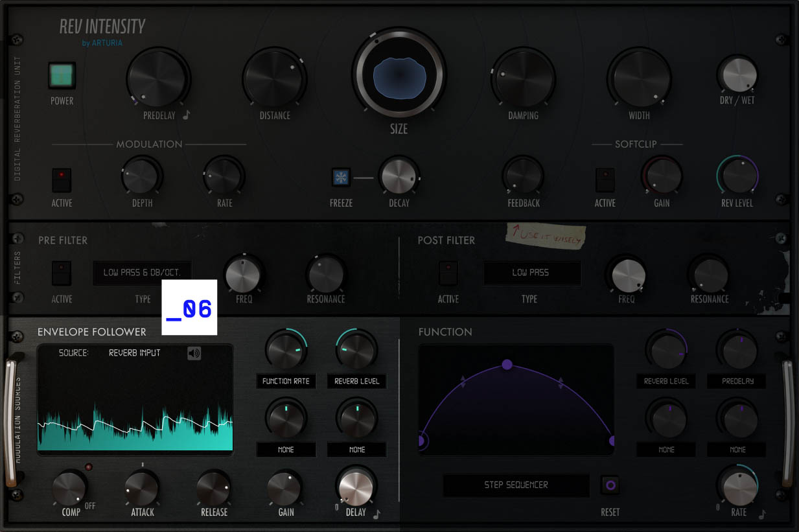Click the center Size knob display
Screen dimensions: 799x532
pyautogui.click(x=399, y=77)
